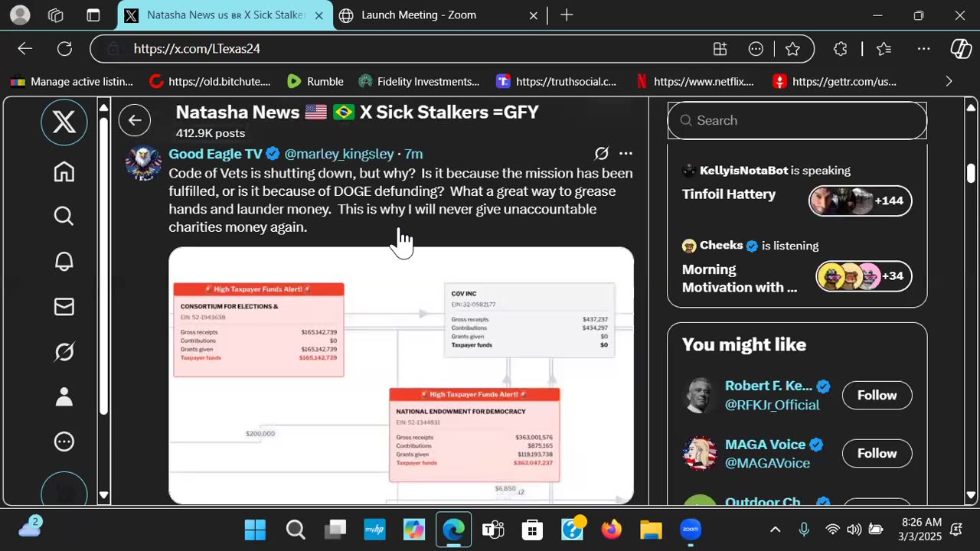Open the Profile person icon
Screen dimensions: 980x551
64,396
